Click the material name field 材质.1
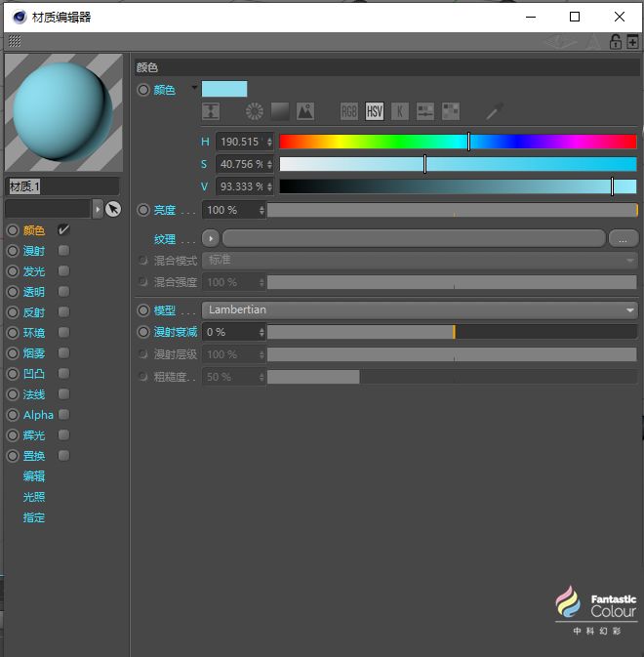The width and height of the screenshot is (644, 657). click(62, 186)
